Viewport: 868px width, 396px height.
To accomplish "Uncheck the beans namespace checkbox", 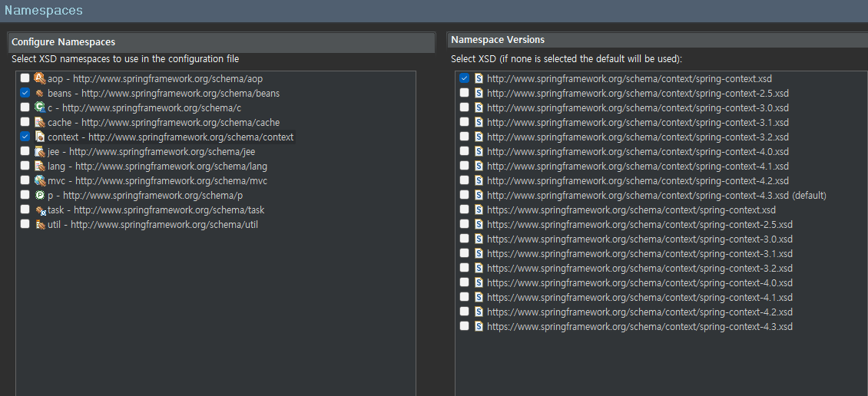I will [25, 92].
